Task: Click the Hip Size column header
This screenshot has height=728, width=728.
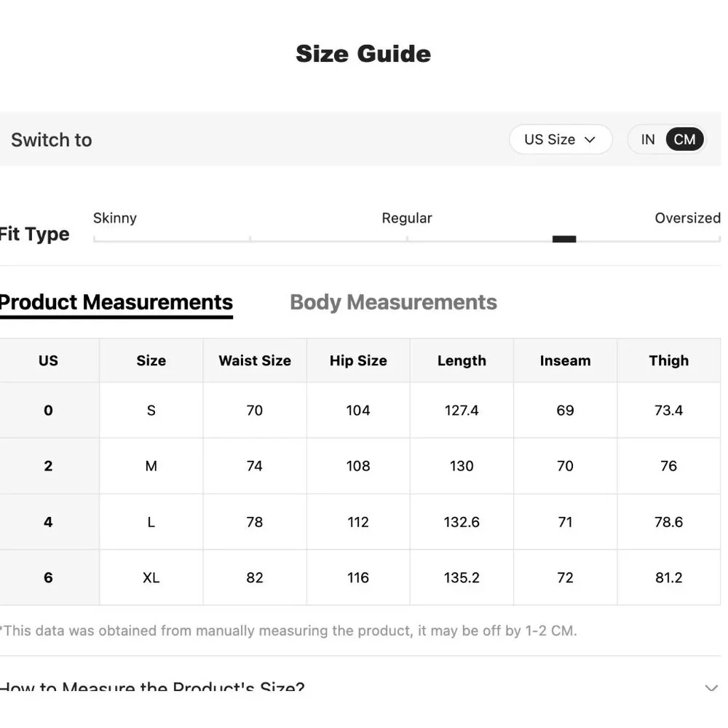Action: point(358,360)
